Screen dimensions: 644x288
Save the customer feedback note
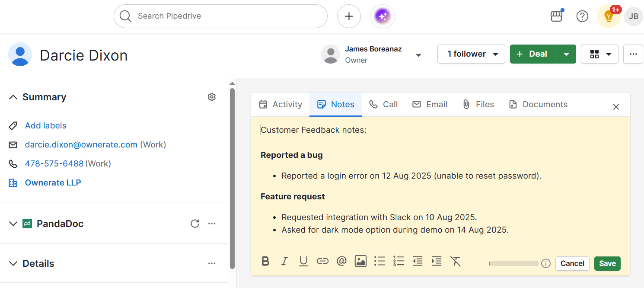(607, 263)
